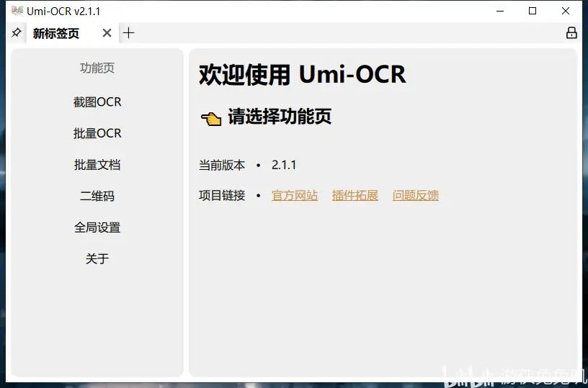Click the Umi-OCR app icon in title bar
Viewport: 588px width, 388px height.
(x=17, y=11)
